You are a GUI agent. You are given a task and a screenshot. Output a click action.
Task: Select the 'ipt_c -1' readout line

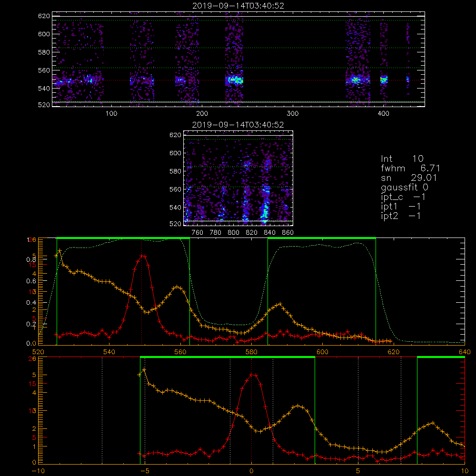tap(403, 198)
